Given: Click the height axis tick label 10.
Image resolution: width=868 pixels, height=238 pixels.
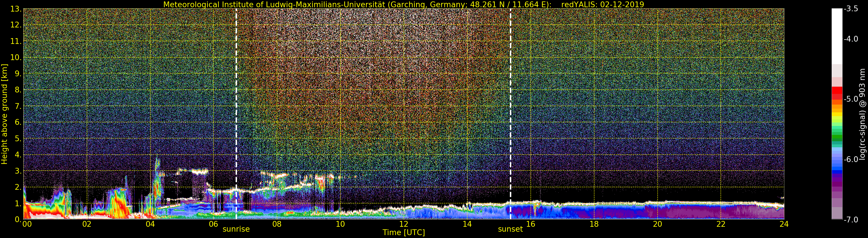Looking at the screenshot, I should (x=16, y=57).
